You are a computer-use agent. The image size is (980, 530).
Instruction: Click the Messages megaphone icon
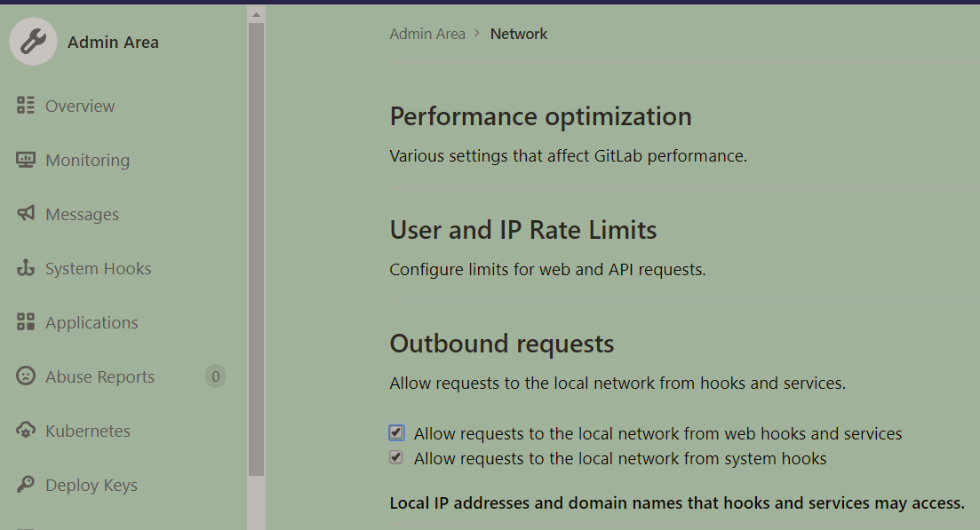click(26, 214)
